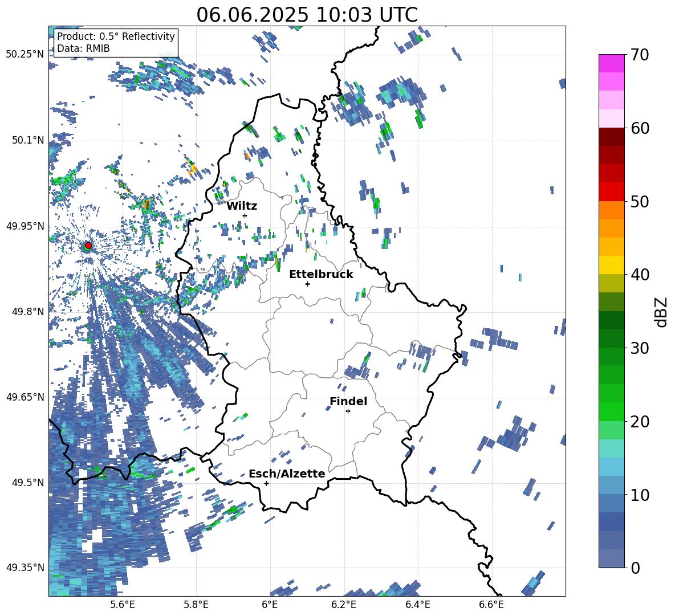
Task: Click the dBZ colorbar axis label
Action: click(x=661, y=312)
